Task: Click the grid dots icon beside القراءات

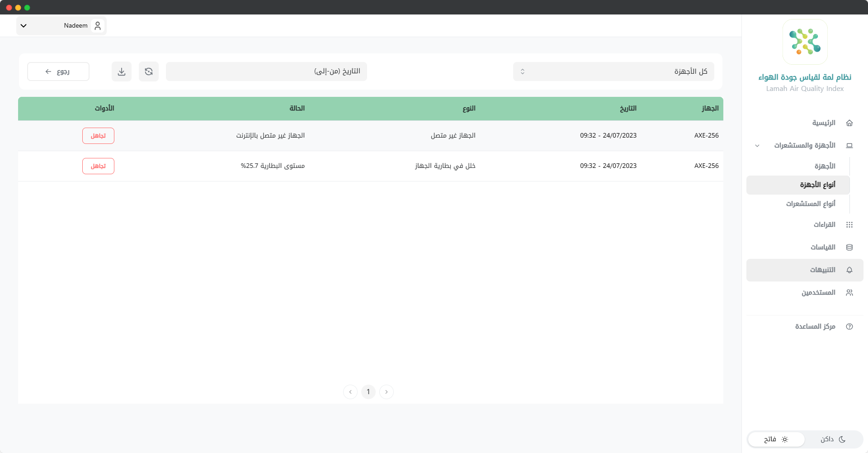Action: point(849,225)
